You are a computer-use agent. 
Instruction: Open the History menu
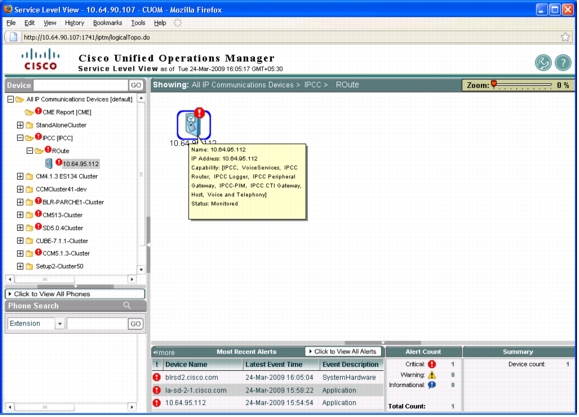click(75, 23)
